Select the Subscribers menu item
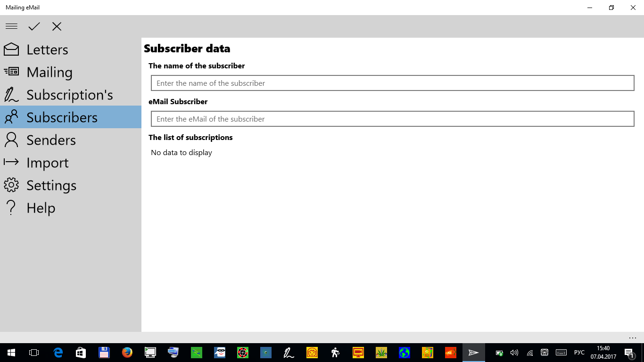The image size is (644, 362). click(71, 117)
